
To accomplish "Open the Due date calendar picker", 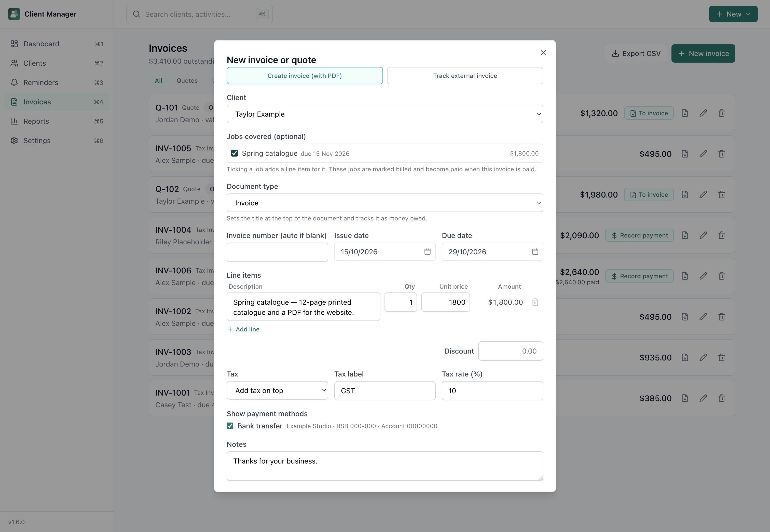I will [535, 252].
